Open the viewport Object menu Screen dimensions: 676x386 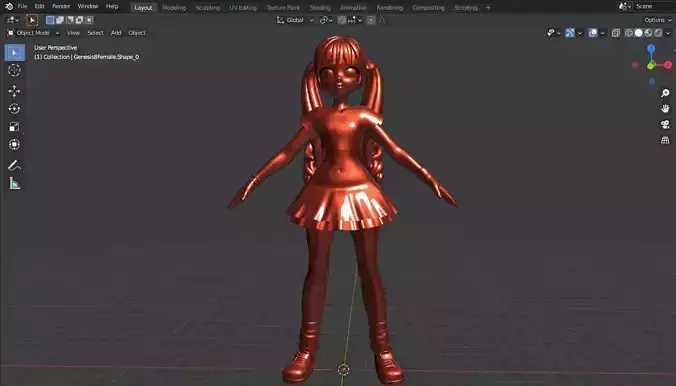tap(137, 33)
